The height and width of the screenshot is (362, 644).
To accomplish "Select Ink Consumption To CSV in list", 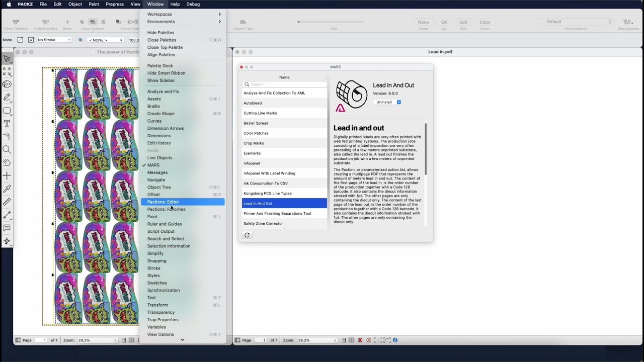I will (x=284, y=184).
